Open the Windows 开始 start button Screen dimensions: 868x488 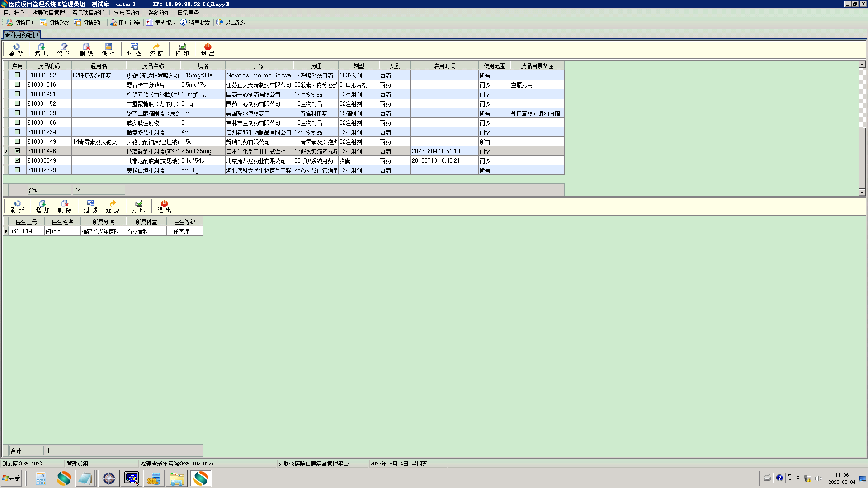coord(11,478)
